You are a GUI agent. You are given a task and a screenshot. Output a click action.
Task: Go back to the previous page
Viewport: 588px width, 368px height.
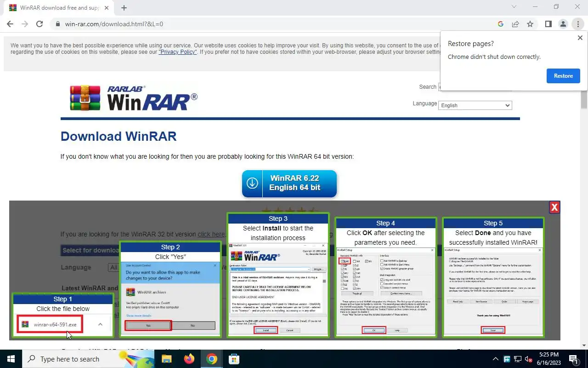(x=10, y=24)
